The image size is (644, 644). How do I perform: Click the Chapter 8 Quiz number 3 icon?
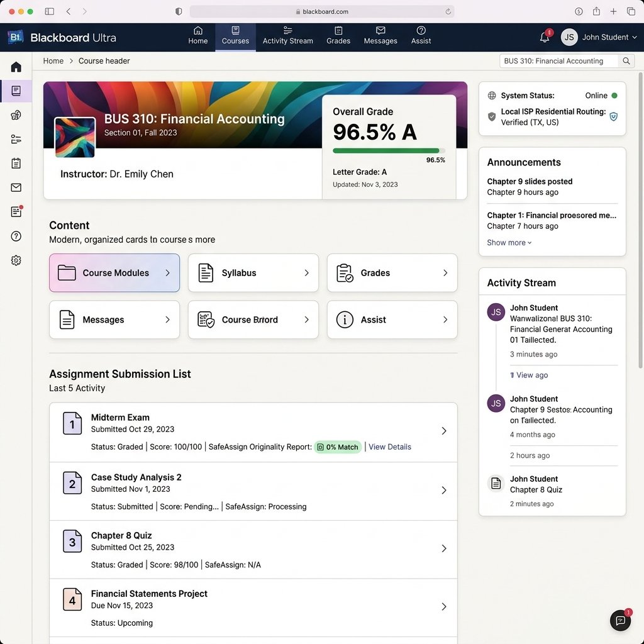[72, 541]
